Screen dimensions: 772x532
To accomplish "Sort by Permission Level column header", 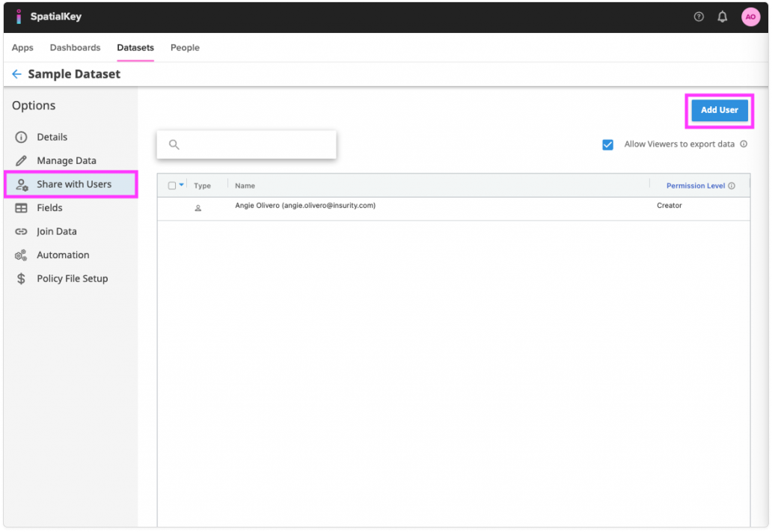I will click(x=695, y=186).
